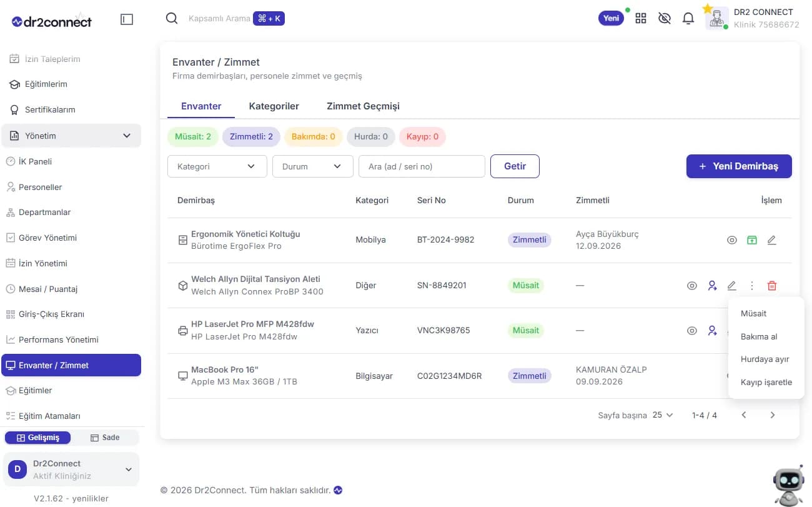Focus the Ara (ad / seri no) field
The image size is (812, 507).
point(422,166)
